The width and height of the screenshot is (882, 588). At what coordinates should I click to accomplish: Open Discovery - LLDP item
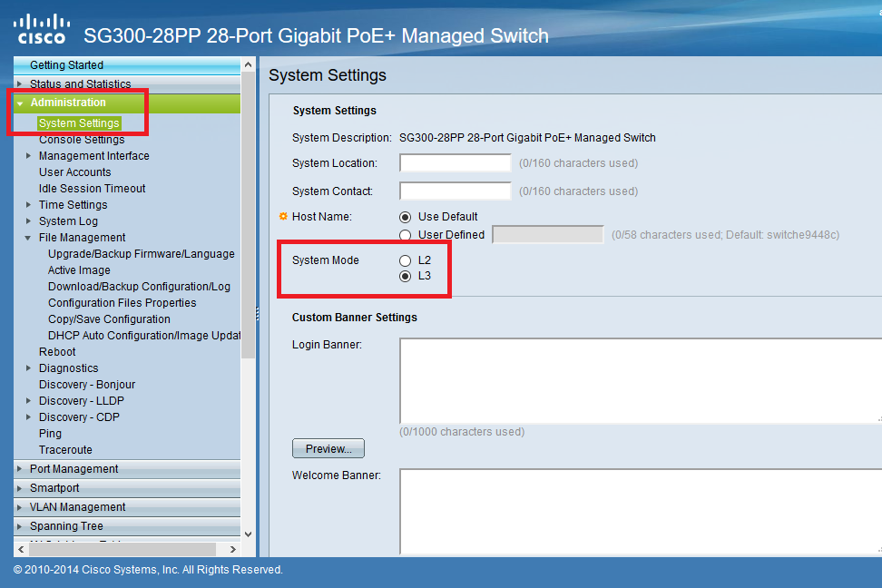point(82,401)
